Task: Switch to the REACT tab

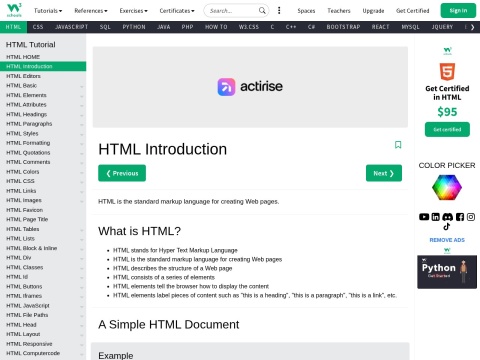Action: pyautogui.click(x=380, y=27)
